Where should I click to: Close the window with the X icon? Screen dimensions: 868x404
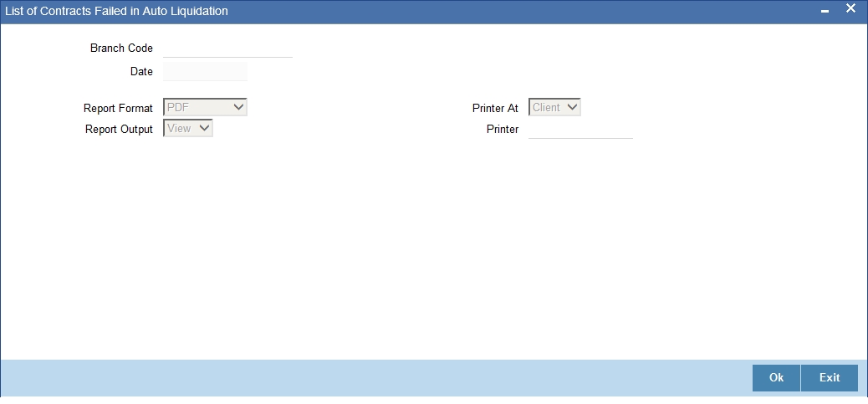tap(850, 9)
